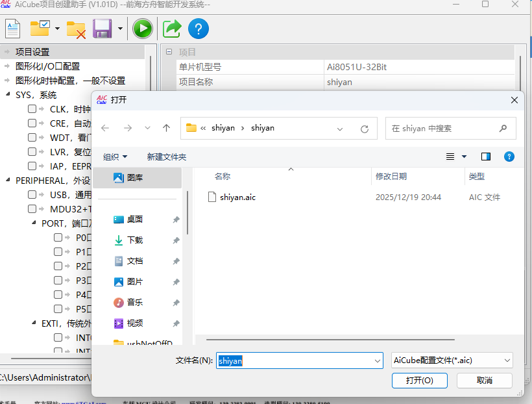Enable the P0 port checkbox
Screen dimensions: 532x404
[x=57, y=237]
